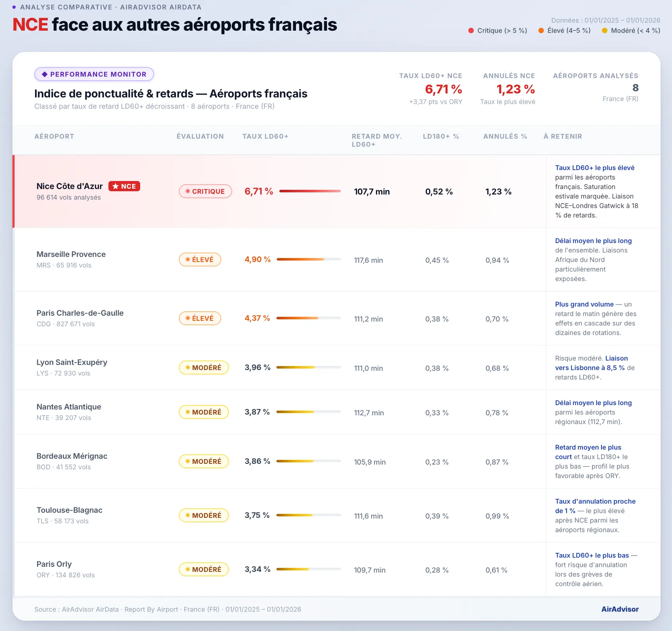Screen dimensions: 672x631
Task: Click the Toulouse 3,75 % progress bar
Action: pyautogui.click(x=308, y=515)
